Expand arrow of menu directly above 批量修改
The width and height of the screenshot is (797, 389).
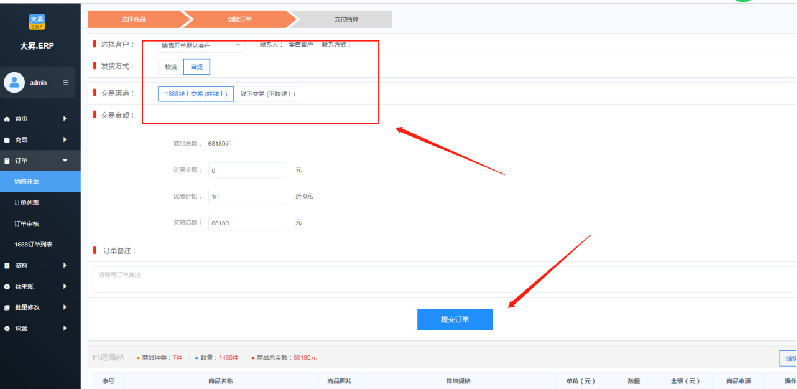pos(65,286)
